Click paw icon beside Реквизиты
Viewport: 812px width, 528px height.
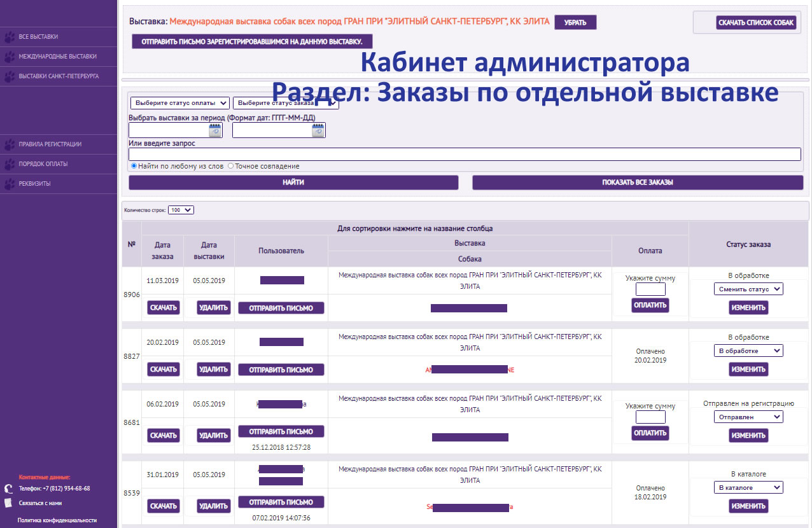tap(10, 184)
